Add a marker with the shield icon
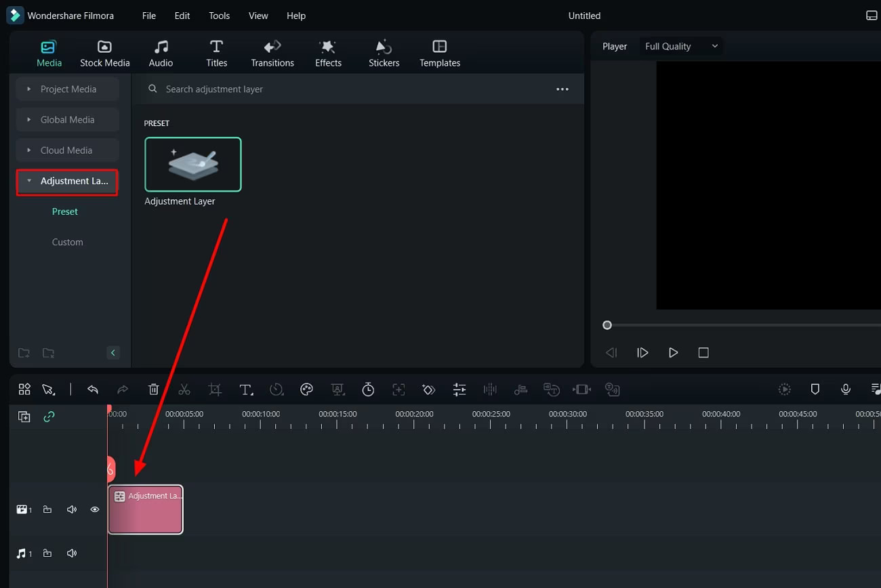This screenshot has height=588, width=881. click(815, 389)
